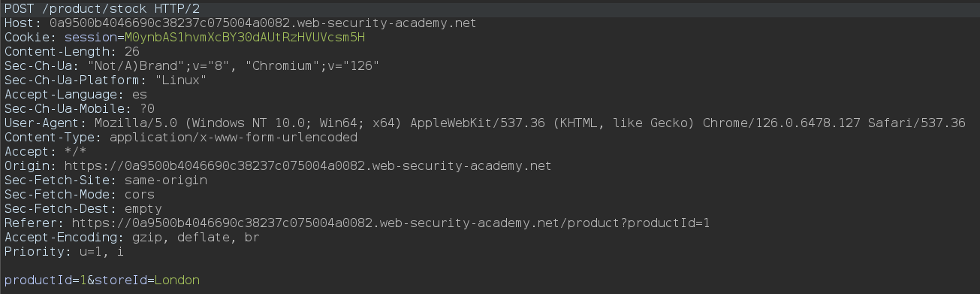Click the Priority u=1, i header

coord(64,252)
